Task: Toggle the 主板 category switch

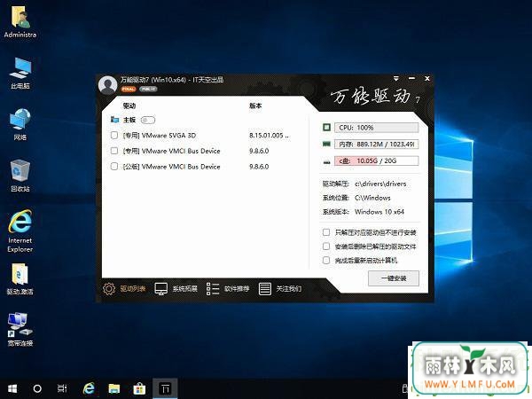Action: pyautogui.click(x=148, y=120)
